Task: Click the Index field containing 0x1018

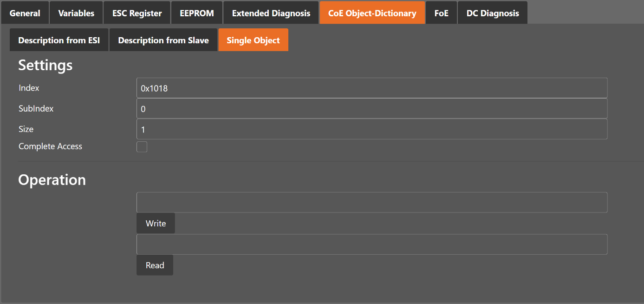Action: click(x=371, y=88)
